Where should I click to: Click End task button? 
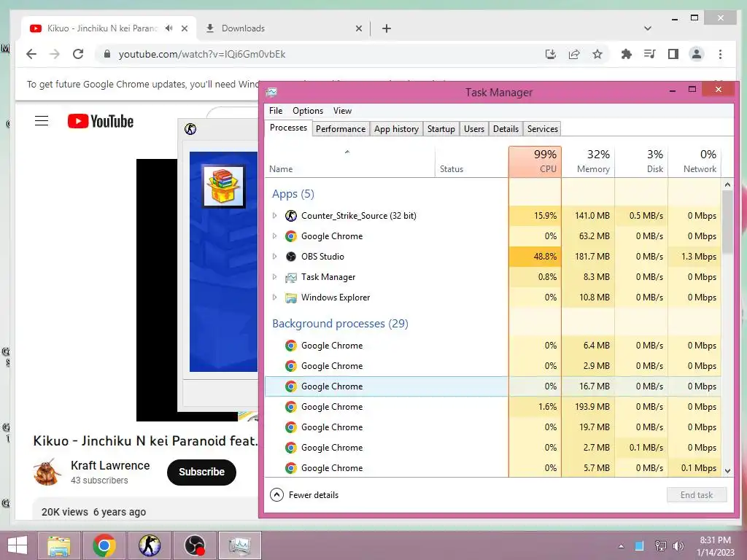(697, 495)
